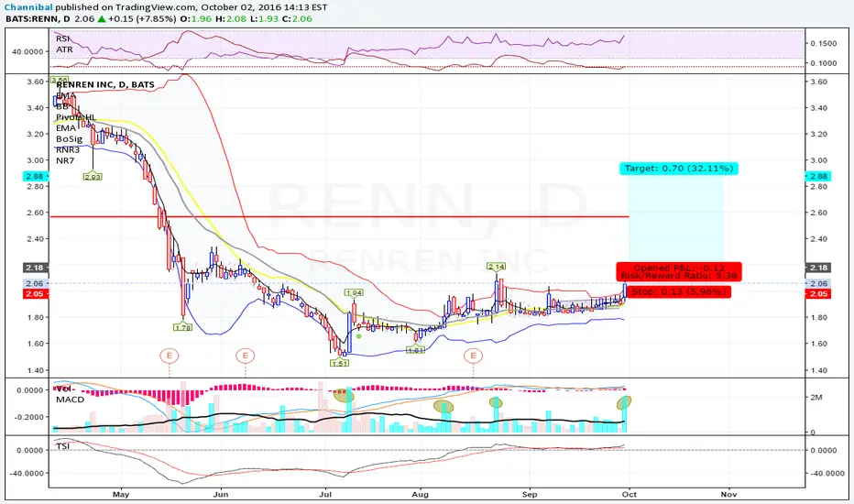Open the Channibal author link

click(x=28, y=7)
